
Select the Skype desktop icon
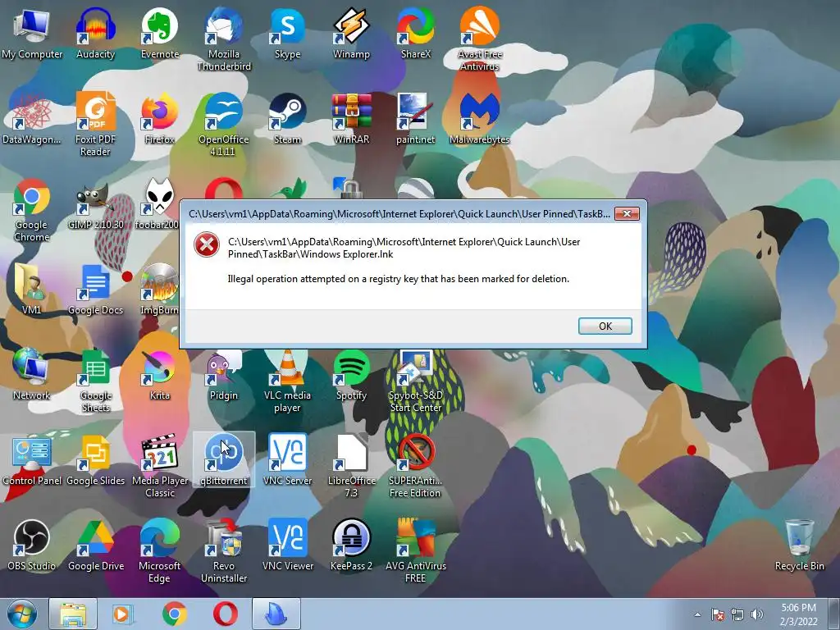(x=288, y=33)
